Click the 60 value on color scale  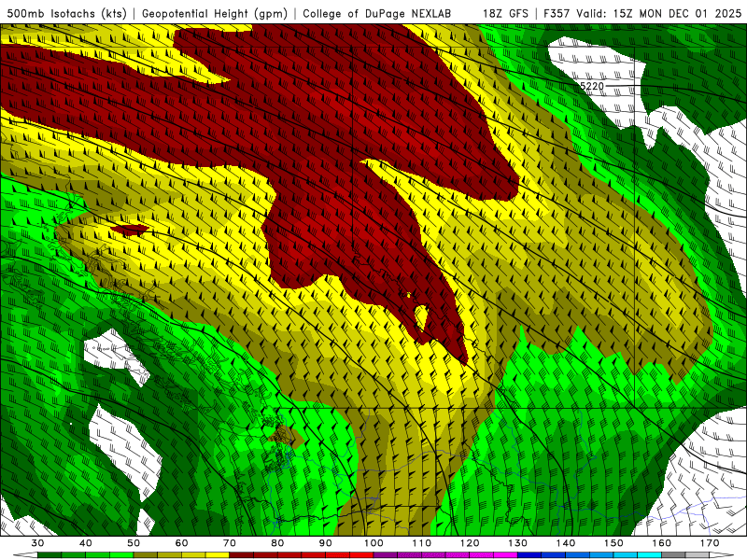(x=181, y=543)
